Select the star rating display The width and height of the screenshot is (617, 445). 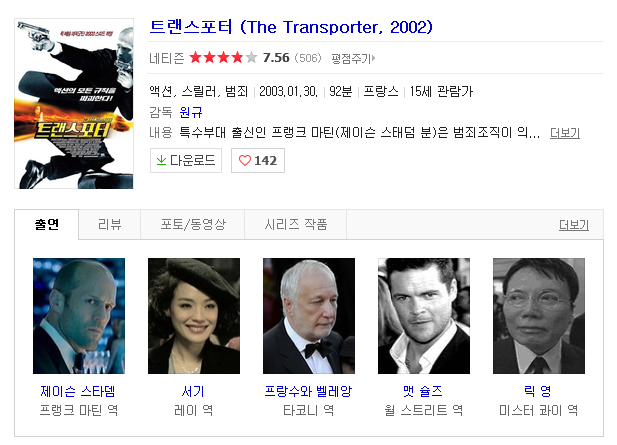pyautogui.click(x=223, y=58)
